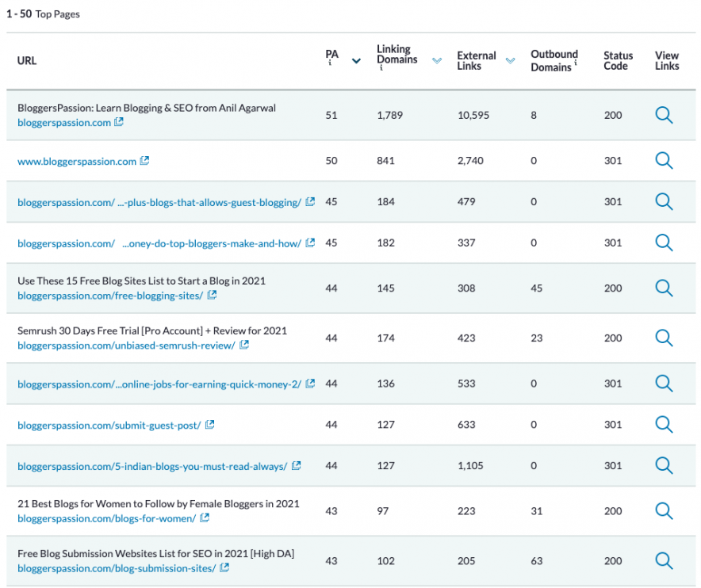Click the External Links sort chevron
Screen dimensions: 701x588
[511, 59]
